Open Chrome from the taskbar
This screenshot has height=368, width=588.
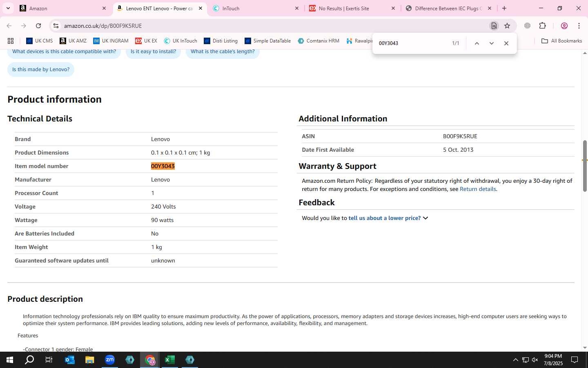coord(150,360)
